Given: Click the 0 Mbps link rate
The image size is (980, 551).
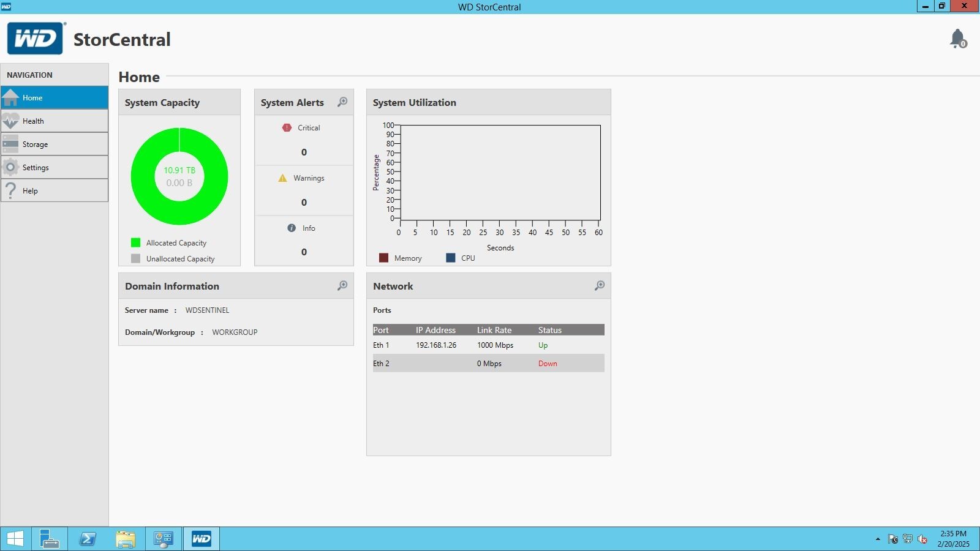Looking at the screenshot, I should pos(489,364).
